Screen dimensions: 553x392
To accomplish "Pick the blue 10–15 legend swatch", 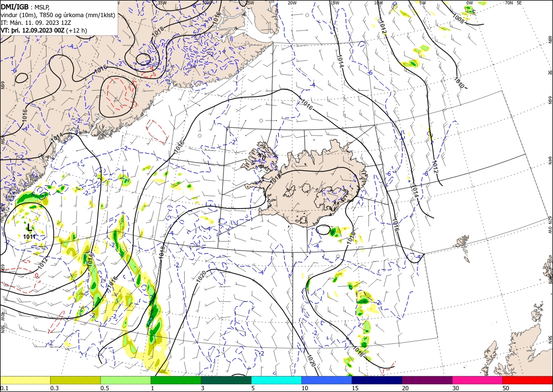I will pos(327,380).
